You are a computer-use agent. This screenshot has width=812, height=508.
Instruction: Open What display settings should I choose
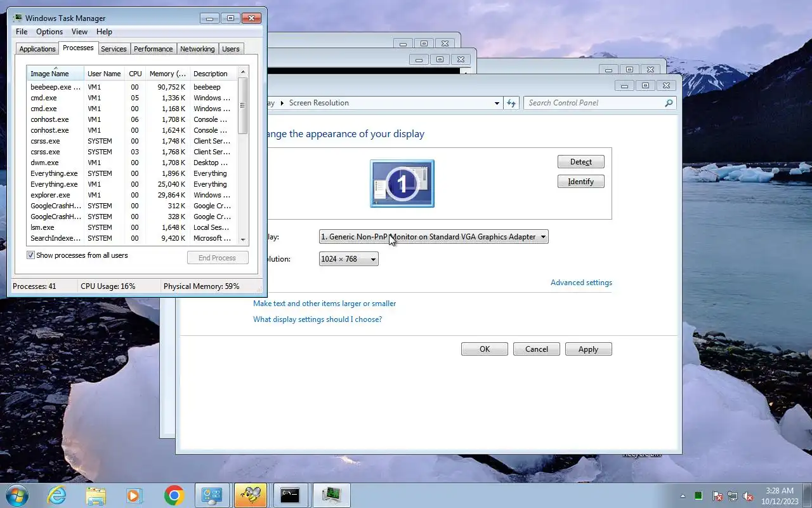pos(317,319)
